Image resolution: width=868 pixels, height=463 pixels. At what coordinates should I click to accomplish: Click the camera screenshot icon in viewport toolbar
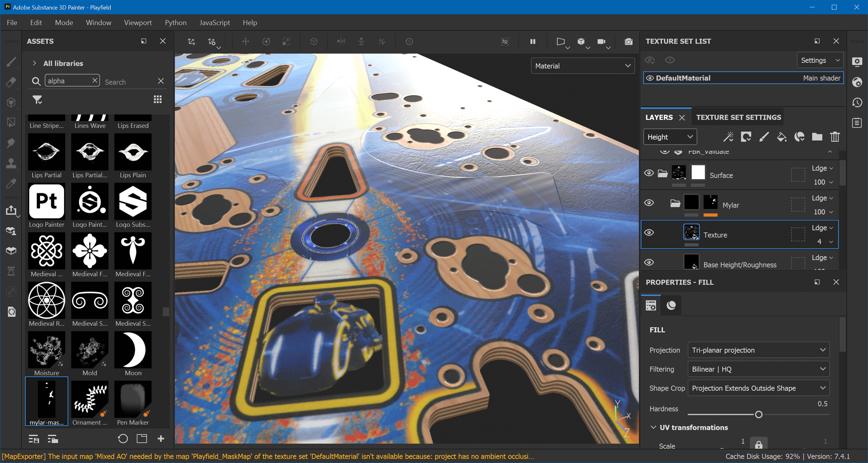click(628, 42)
